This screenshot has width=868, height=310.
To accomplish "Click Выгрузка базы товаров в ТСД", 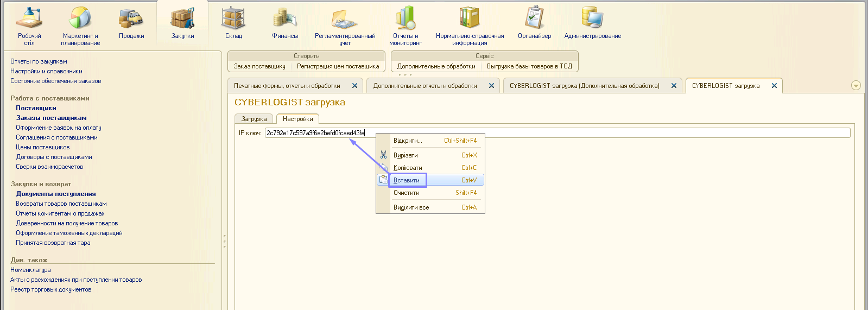I will [529, 66].
